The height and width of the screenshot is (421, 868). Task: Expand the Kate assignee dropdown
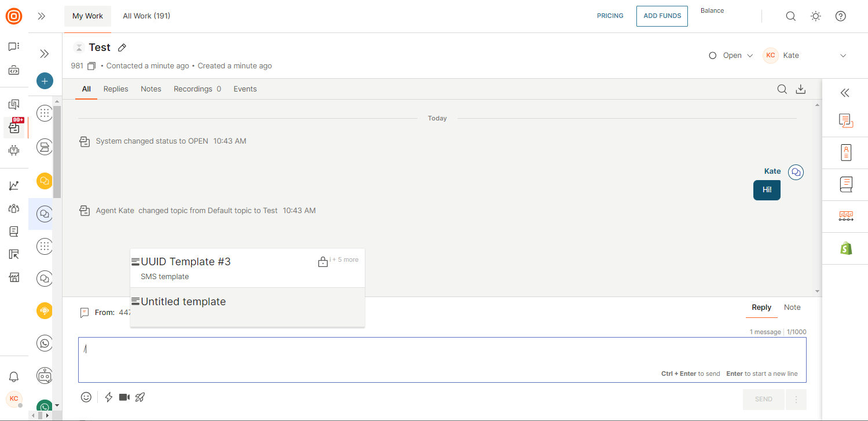(x=843, y=56)
